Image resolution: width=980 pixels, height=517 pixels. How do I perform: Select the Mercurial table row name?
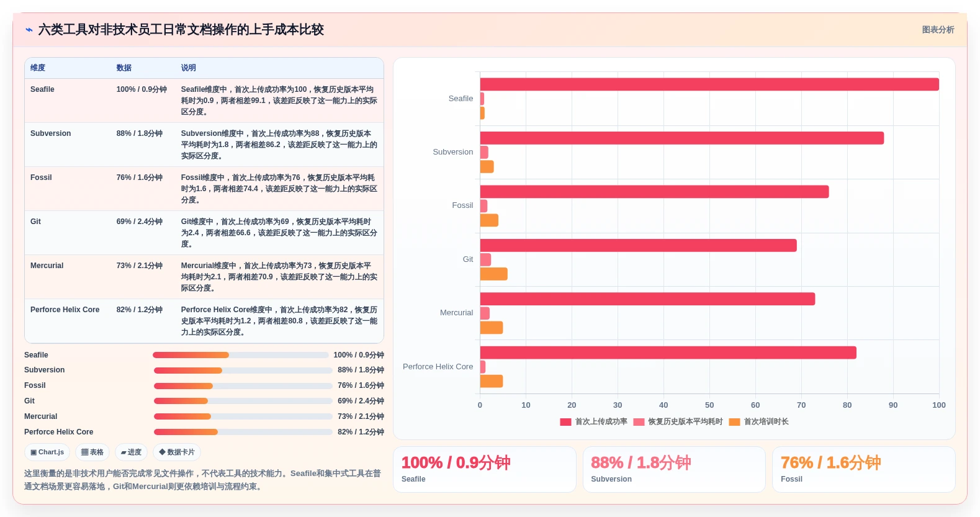click(x=47, y=266)
